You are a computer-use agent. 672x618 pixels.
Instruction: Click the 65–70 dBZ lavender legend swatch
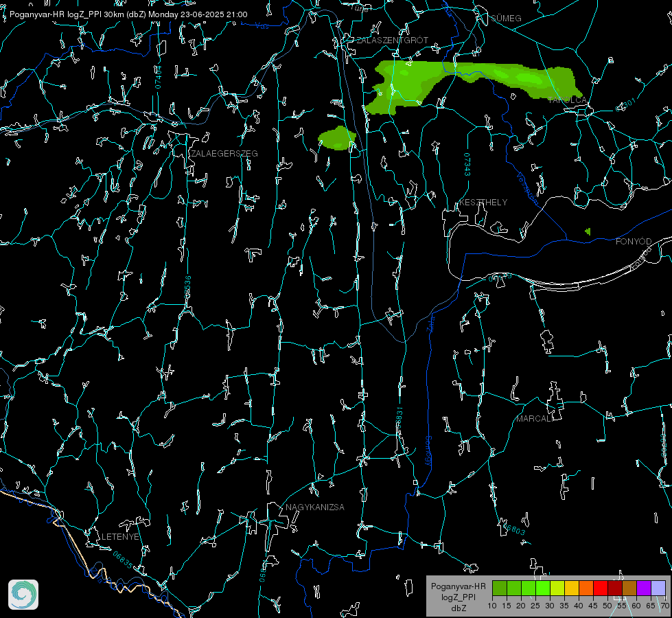[658, 588]
